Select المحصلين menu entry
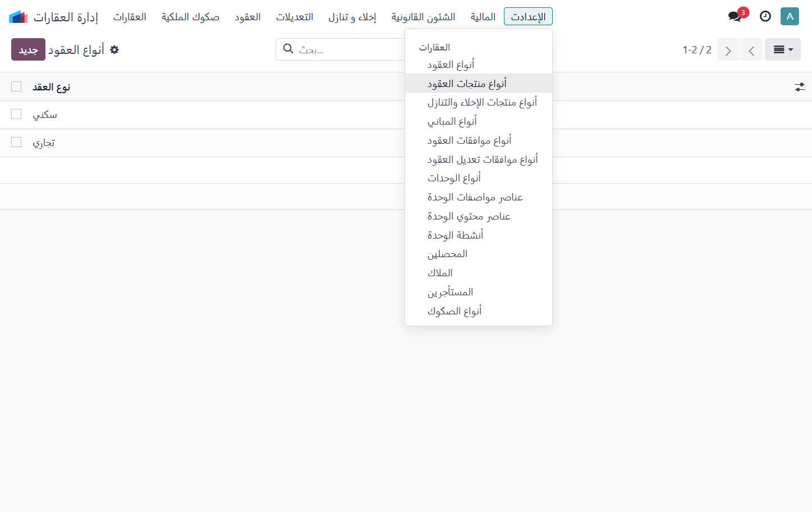Viewport: 812px width, 512px height. [479, 254]
